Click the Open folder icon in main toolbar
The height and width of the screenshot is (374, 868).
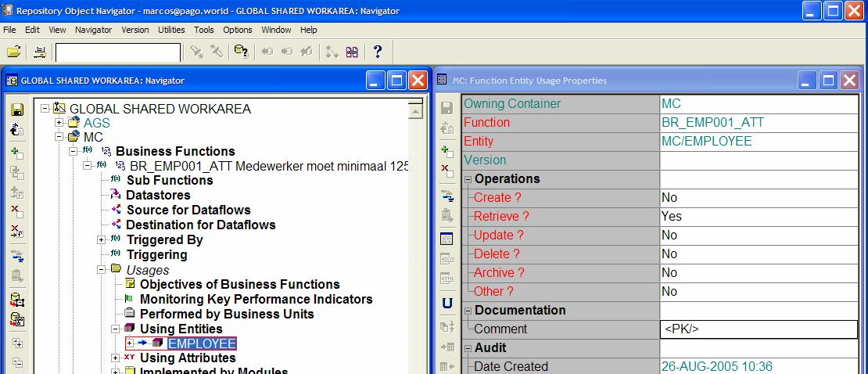pos(13,52)
